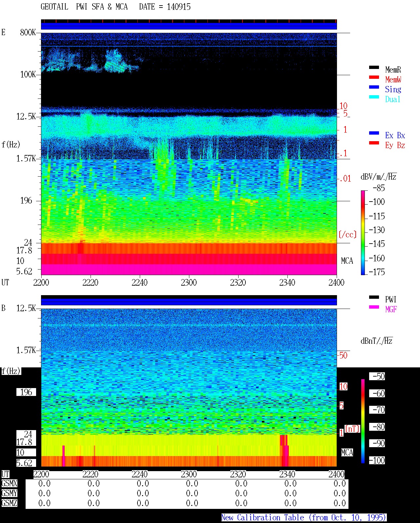Click the GSMX row label
Screen dimensions: 420x523
tap(9, 483)
